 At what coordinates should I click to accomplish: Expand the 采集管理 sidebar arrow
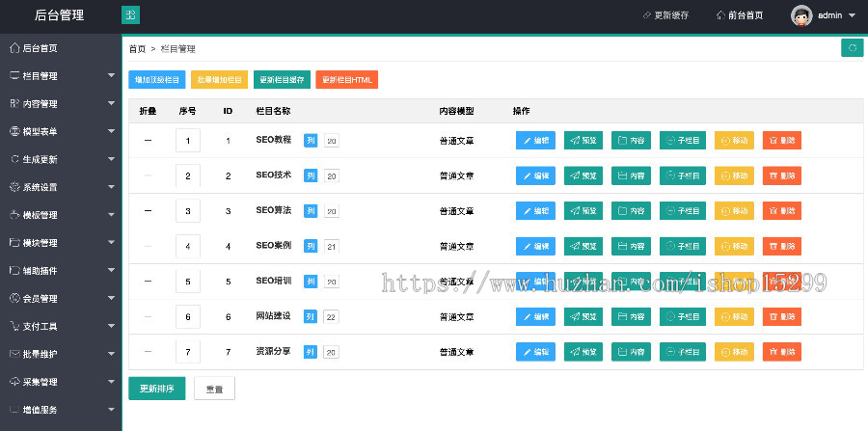click(111, 381)
